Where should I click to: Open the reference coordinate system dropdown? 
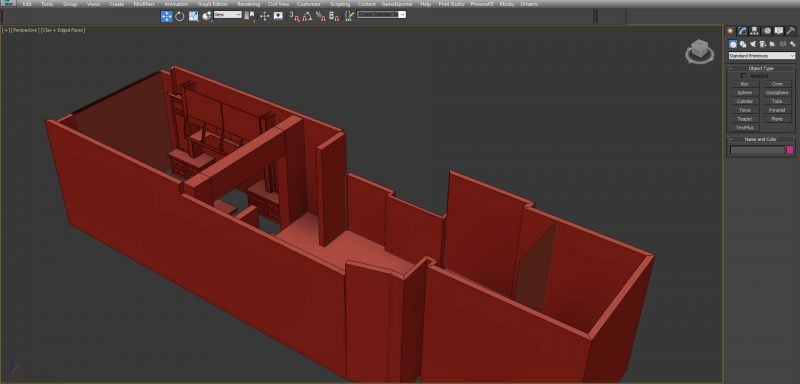(228, 15)
